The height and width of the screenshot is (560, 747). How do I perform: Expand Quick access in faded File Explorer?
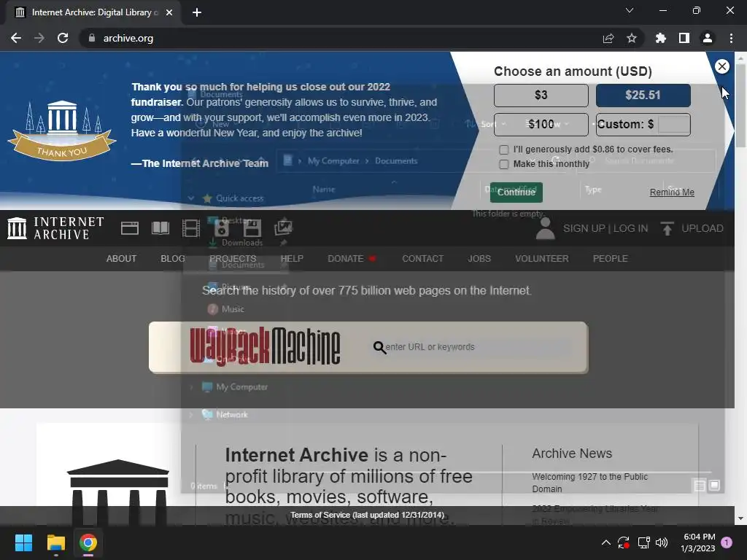tap(191, 198)
